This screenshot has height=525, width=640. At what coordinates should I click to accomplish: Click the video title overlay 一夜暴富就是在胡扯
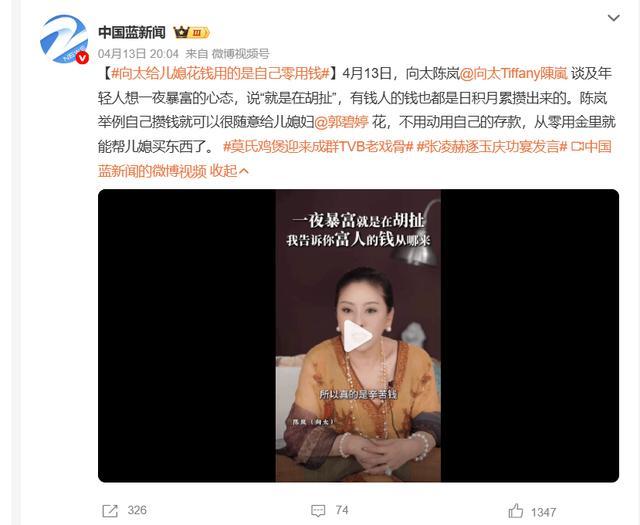(x=358, y=220)
